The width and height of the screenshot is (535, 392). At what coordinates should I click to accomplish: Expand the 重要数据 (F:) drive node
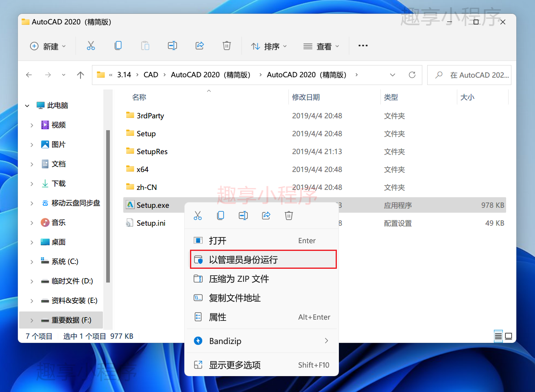(x=32, y=320)
